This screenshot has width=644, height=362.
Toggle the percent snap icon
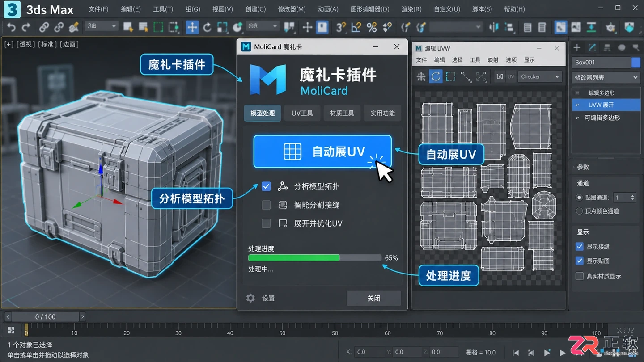(x=372, y=27)
